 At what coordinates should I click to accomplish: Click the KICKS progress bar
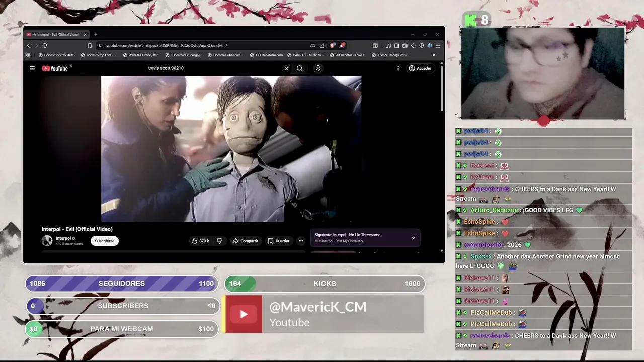coord(325,284)
